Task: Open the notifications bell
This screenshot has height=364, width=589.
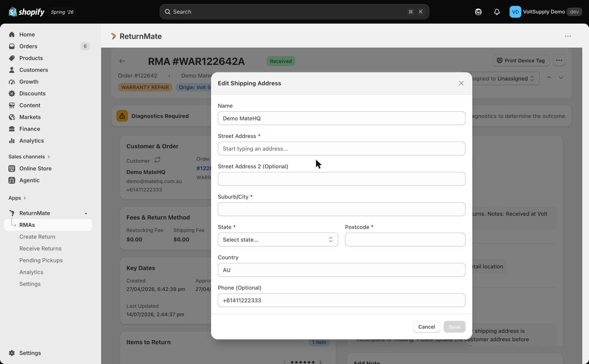Action: point(497,12)
